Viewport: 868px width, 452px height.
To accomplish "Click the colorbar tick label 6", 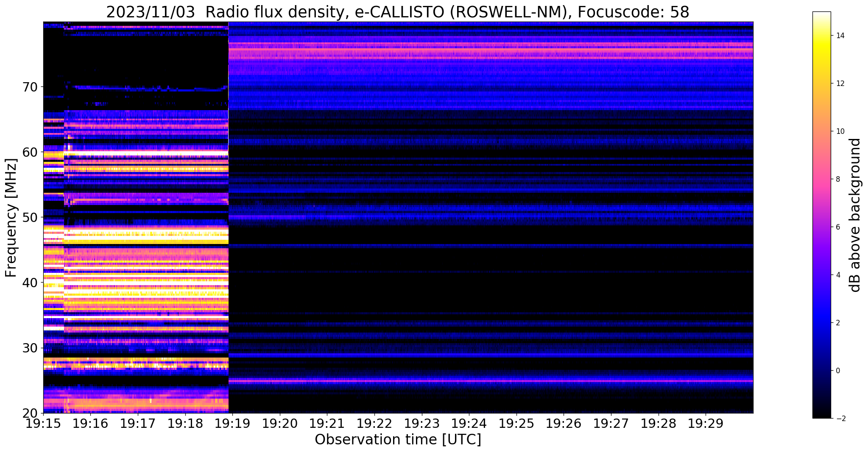I will [837, 227].
